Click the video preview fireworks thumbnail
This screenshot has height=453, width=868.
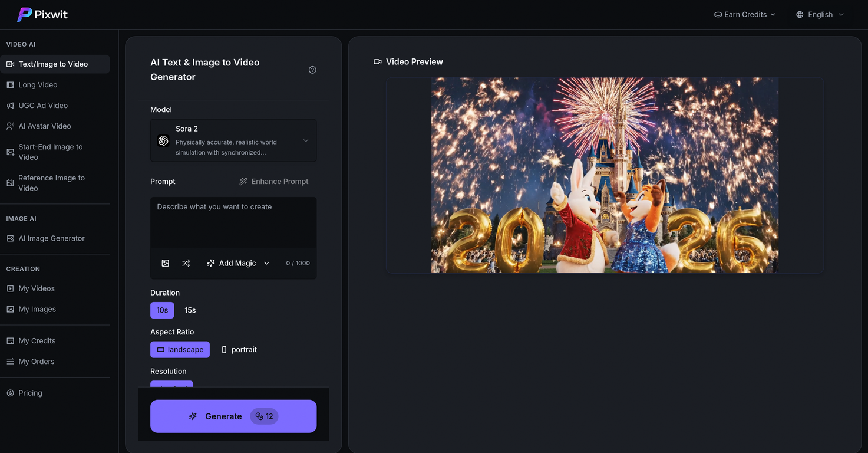[x=605, y=175]
